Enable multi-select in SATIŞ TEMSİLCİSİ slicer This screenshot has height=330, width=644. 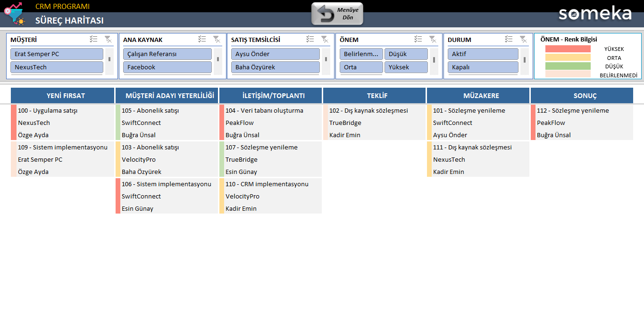point(310,40)
